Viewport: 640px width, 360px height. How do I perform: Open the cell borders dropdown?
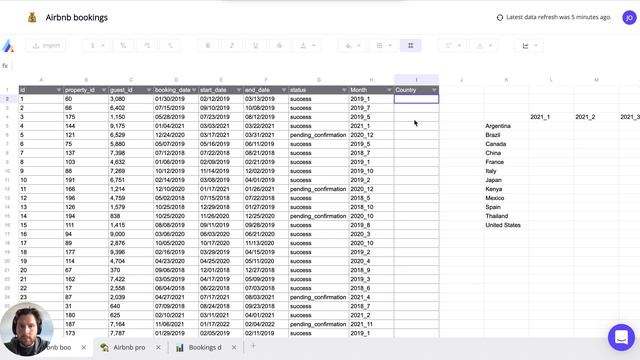point(383,45)
